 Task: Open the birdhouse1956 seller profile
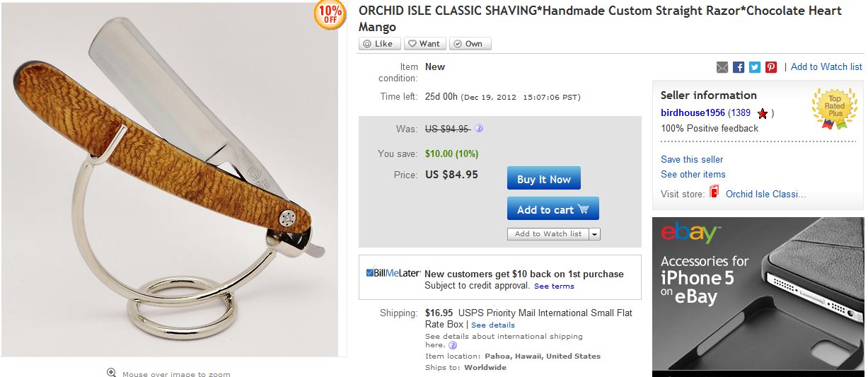(693, 112)
